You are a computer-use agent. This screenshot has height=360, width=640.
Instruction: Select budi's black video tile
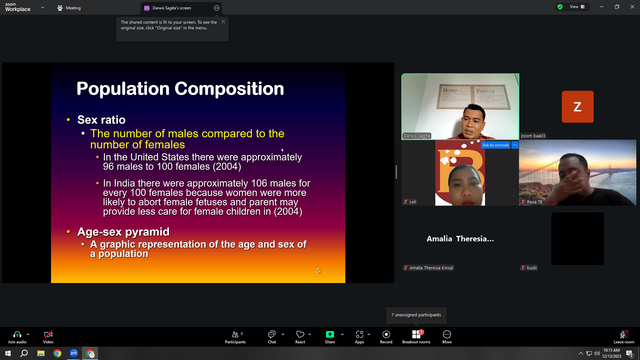(578, 239)
